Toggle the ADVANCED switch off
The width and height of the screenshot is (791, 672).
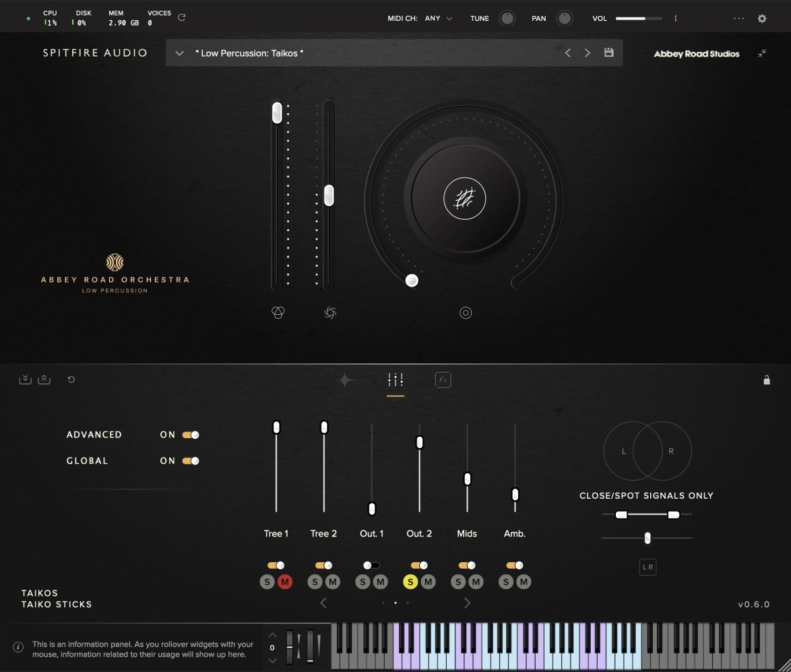[x=191, y=435]
